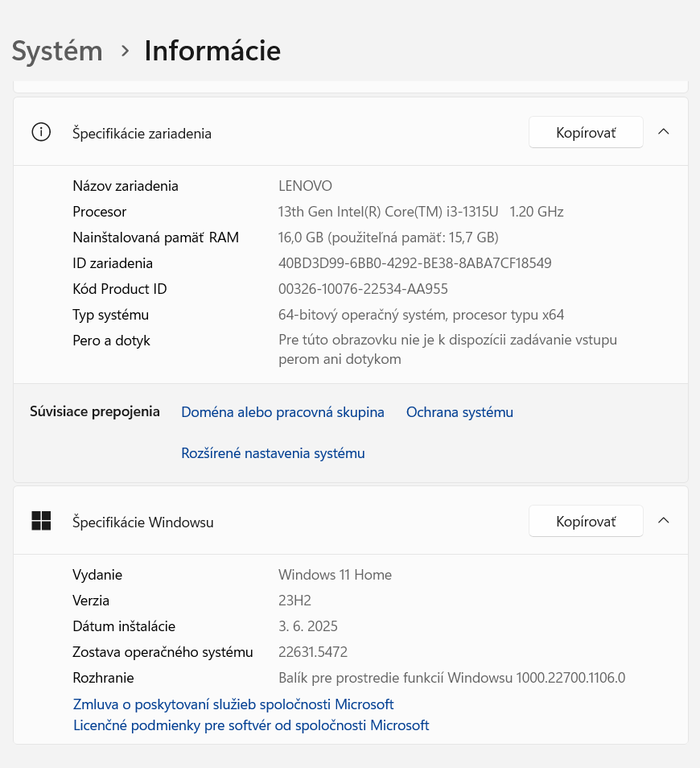The width and height of the screenshot is (700, 768).
Task: Click the Špecifikácie zariadenia section title
Action: coord(142,134)
